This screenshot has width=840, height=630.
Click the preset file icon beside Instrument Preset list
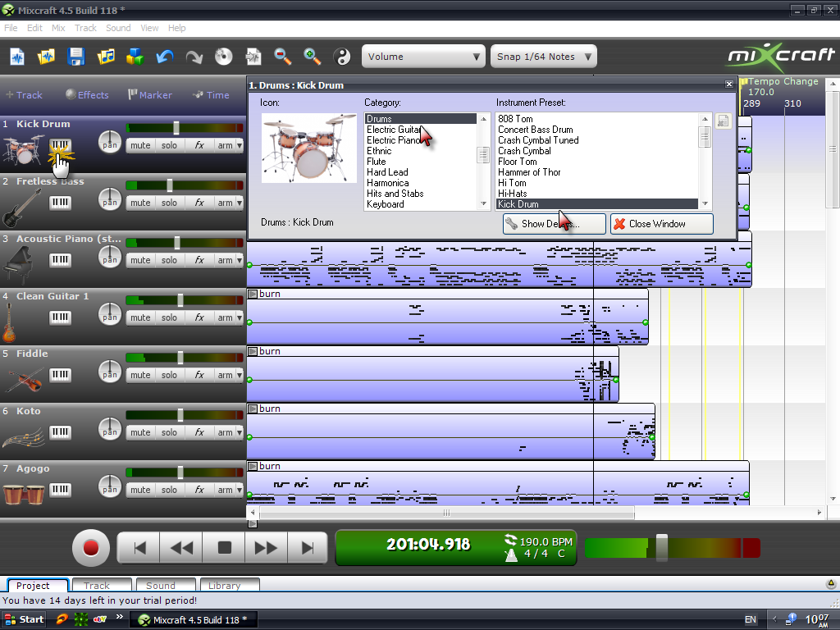[724, 121]
